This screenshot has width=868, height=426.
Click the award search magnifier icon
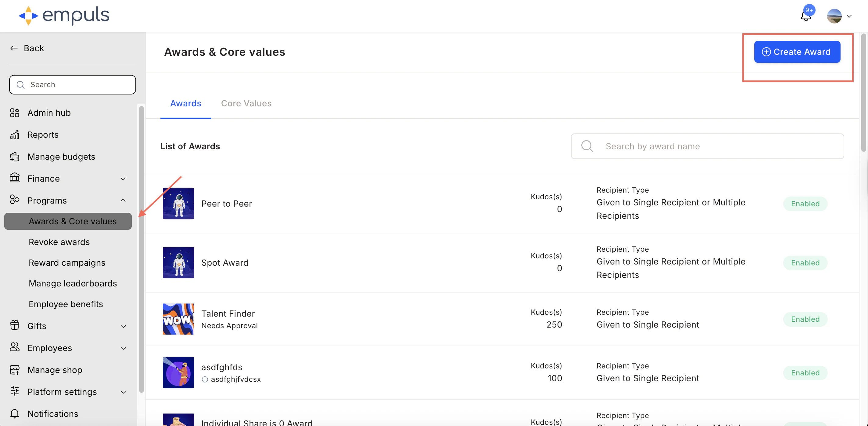coord(587,146)
